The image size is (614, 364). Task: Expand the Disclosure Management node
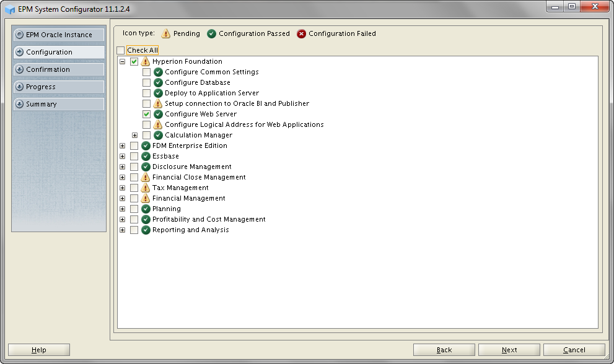(122, 167)
